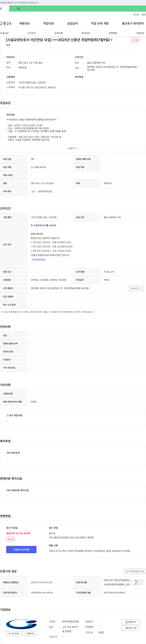Click the 요양보호사1급 license text
This screenshot has width=146, height=644.
[x=45, y=191]
